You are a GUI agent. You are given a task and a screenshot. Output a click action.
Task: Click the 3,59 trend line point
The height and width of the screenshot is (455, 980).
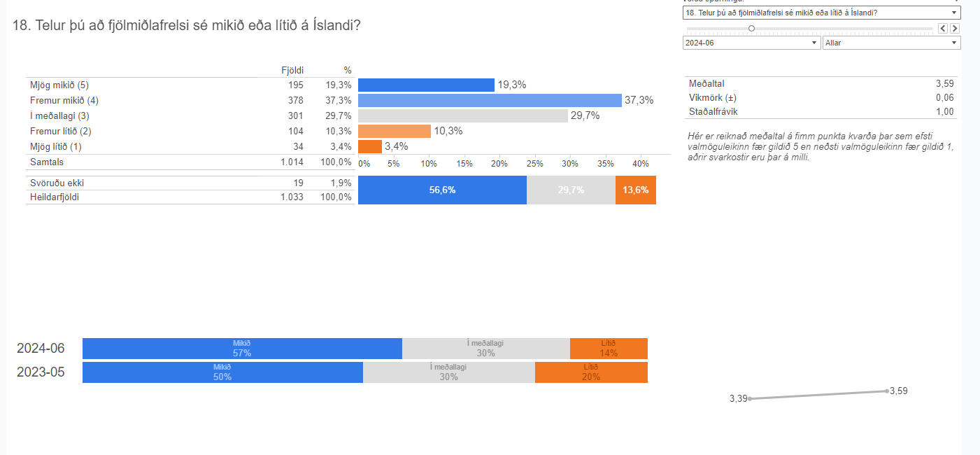887,391
